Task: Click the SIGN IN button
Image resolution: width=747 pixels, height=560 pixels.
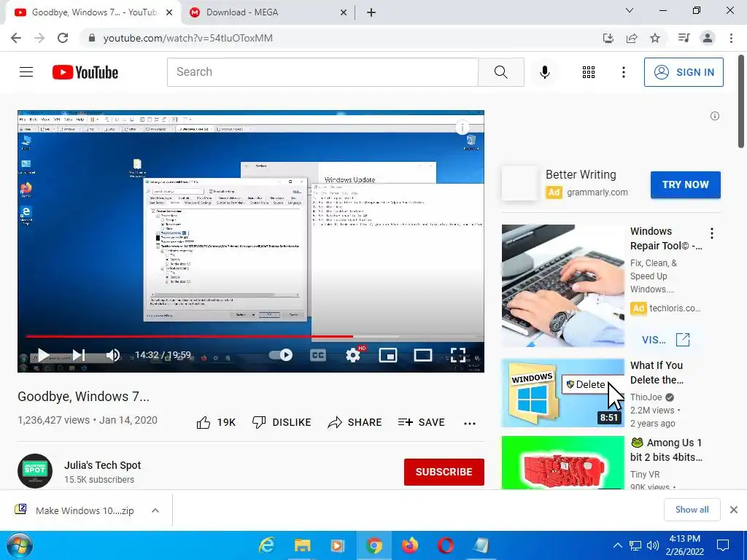Action: pos(684,72)
